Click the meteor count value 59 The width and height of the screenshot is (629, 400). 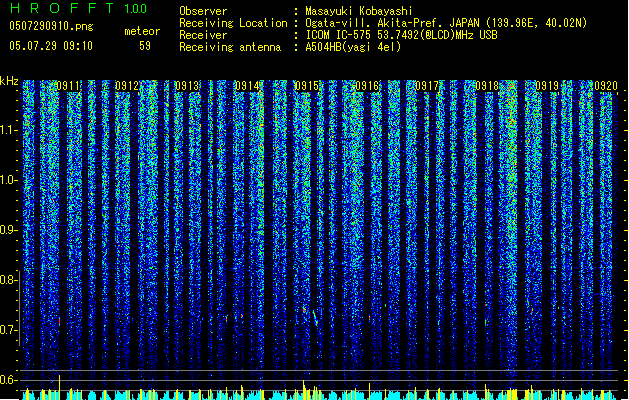click(x=145, y=46)
